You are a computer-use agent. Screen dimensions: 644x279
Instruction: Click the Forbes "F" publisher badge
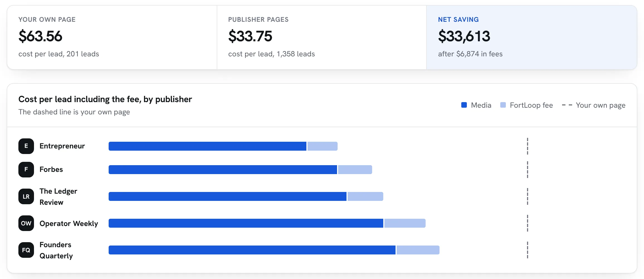point(26,170)
